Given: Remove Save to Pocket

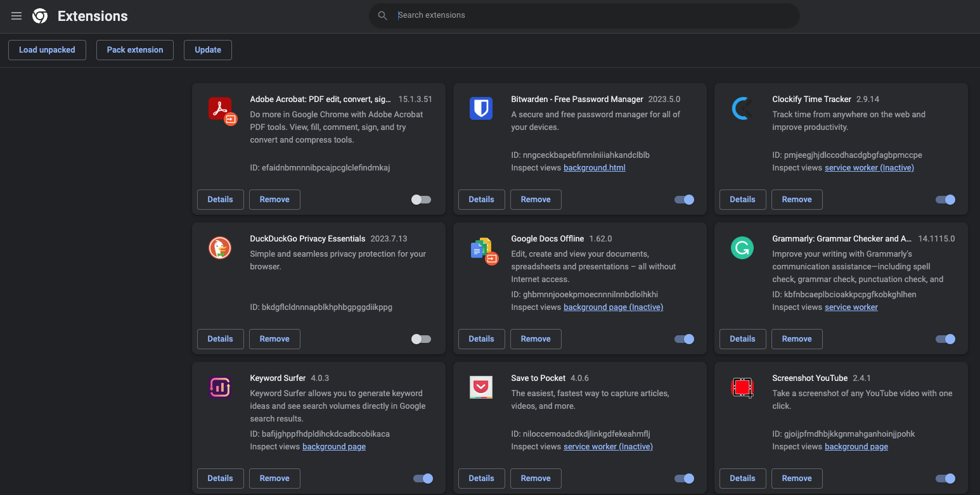Looking at the screenshot, I should tap(536, 479).
